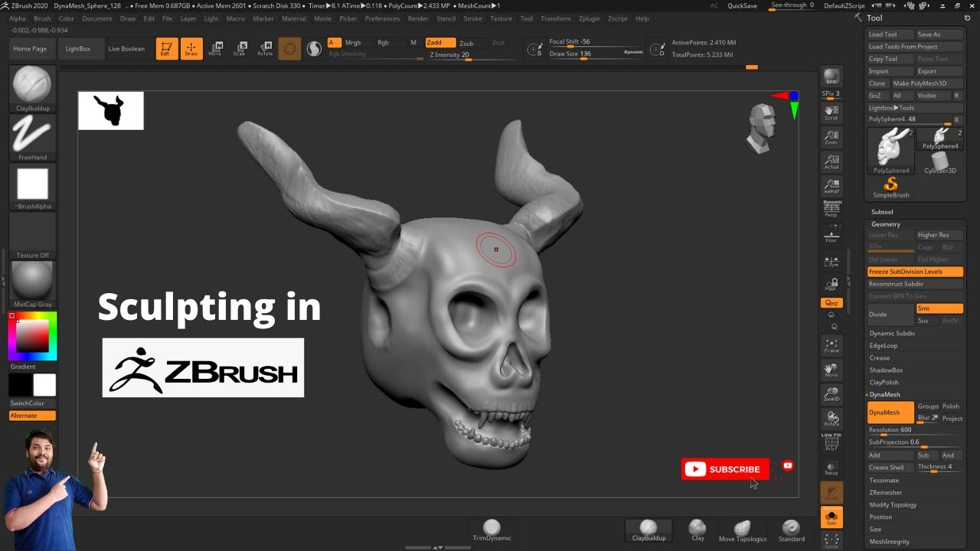The height and width of the screenshot is (551, 980).
Task: Switch to Rotate transform mode
Action: pyautogui.click(x=265, y=49)
